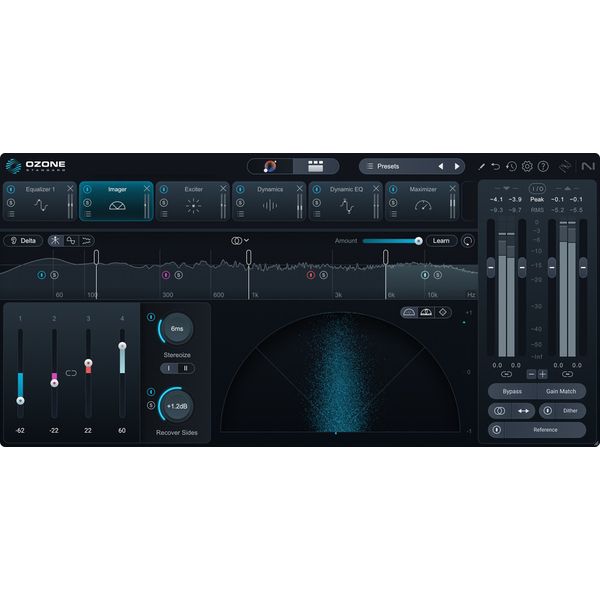The image size is (600, 600).
Task: Click the Recover Sides +1.2dB knob
Action: click(x=177, y=406)
